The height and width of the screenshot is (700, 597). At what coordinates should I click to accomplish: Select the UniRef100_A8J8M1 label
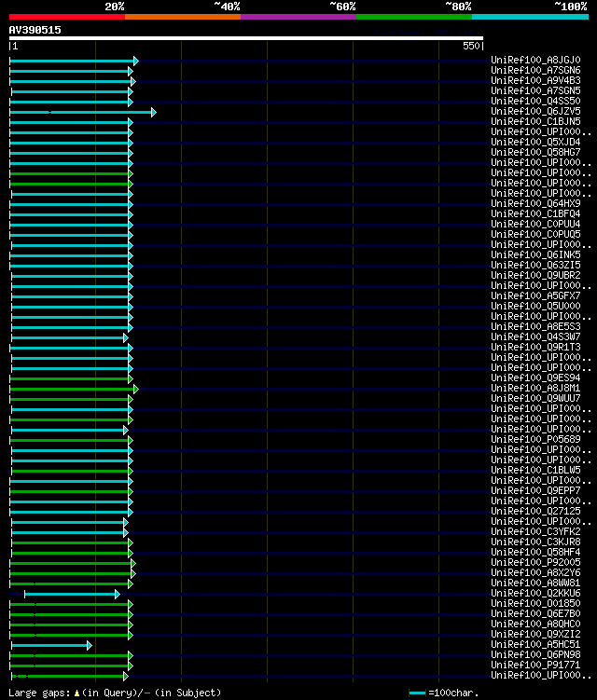[535, 389]
